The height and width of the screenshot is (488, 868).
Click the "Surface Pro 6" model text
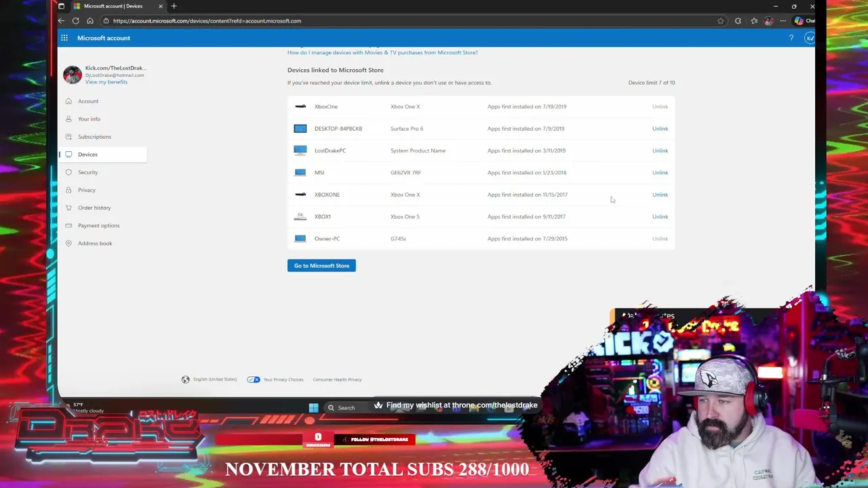click(407, 128)
